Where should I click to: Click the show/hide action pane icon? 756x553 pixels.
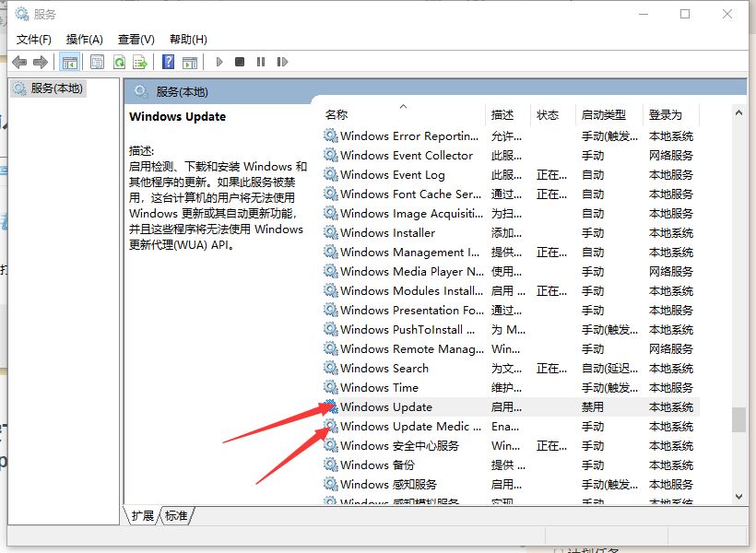click(x=190, y=62)
